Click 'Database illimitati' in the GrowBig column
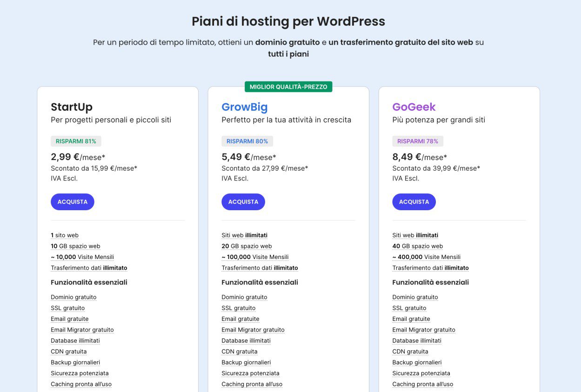 point(246,340)
